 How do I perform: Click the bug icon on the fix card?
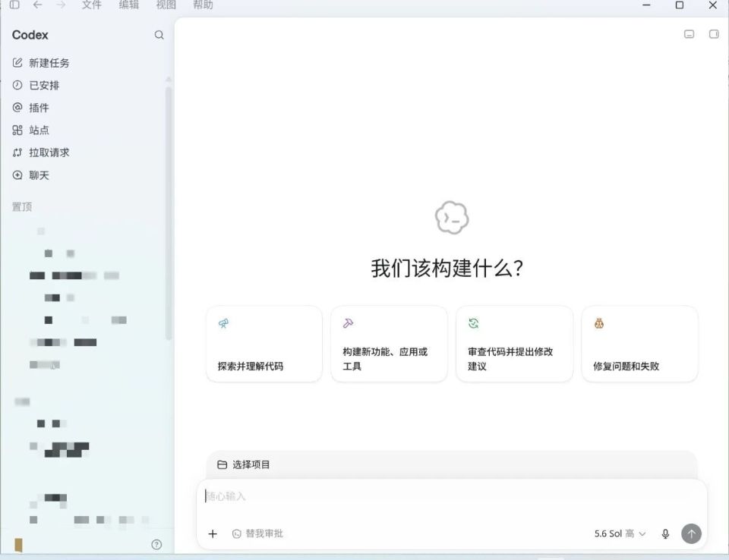599,323
